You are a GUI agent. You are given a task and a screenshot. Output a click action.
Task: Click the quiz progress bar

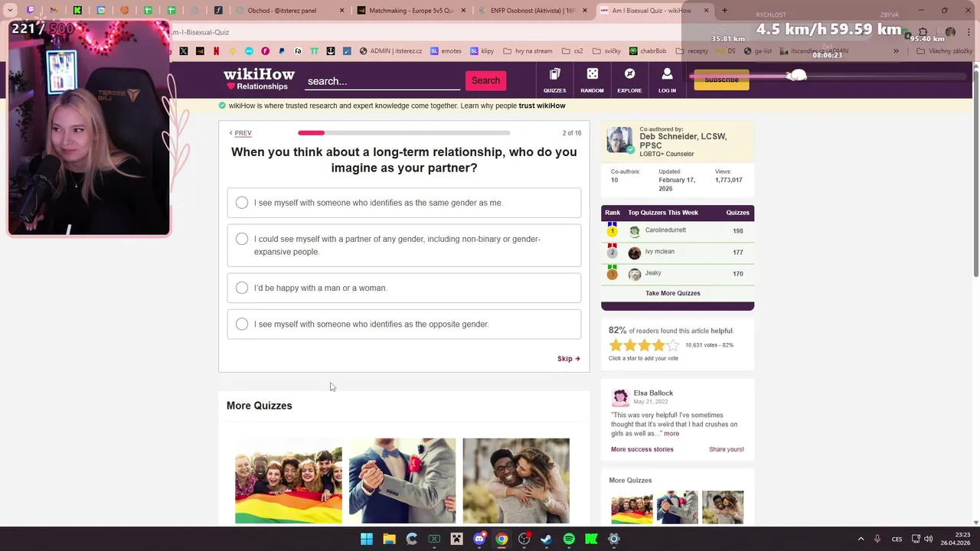tap(404, 133)
